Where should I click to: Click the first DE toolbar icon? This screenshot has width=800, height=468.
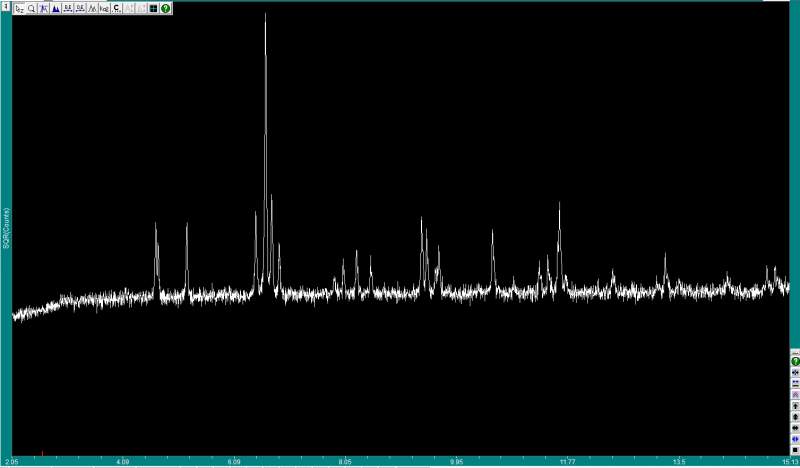click(x=68, y=9)
